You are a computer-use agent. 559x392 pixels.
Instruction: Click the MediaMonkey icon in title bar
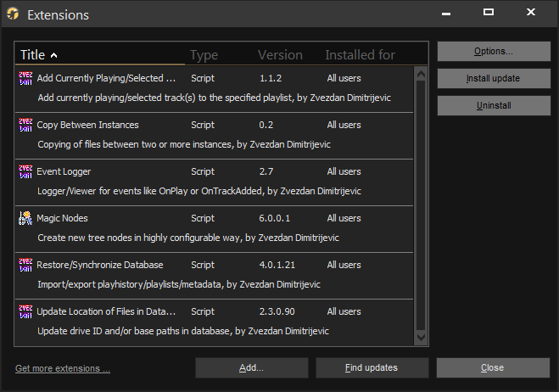coord(13,14)
